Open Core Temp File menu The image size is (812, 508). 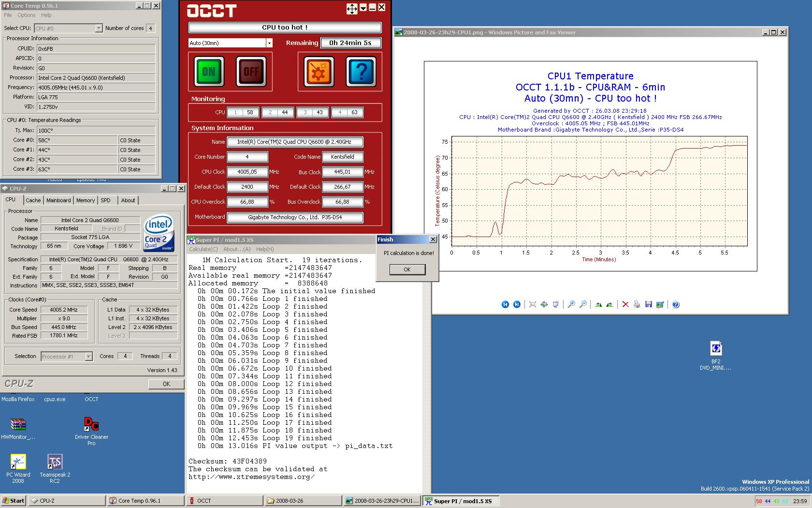tap(8, 15)
